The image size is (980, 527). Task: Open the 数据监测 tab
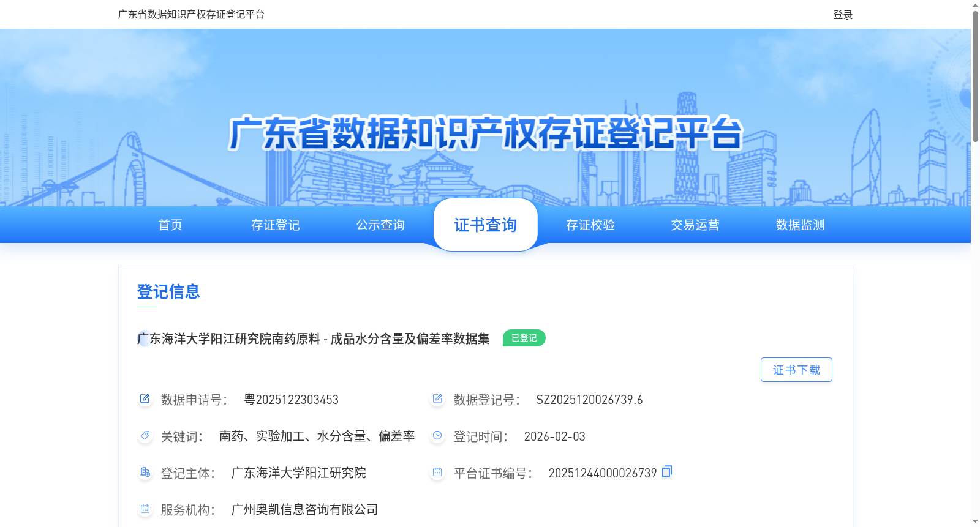click(801, 225)
